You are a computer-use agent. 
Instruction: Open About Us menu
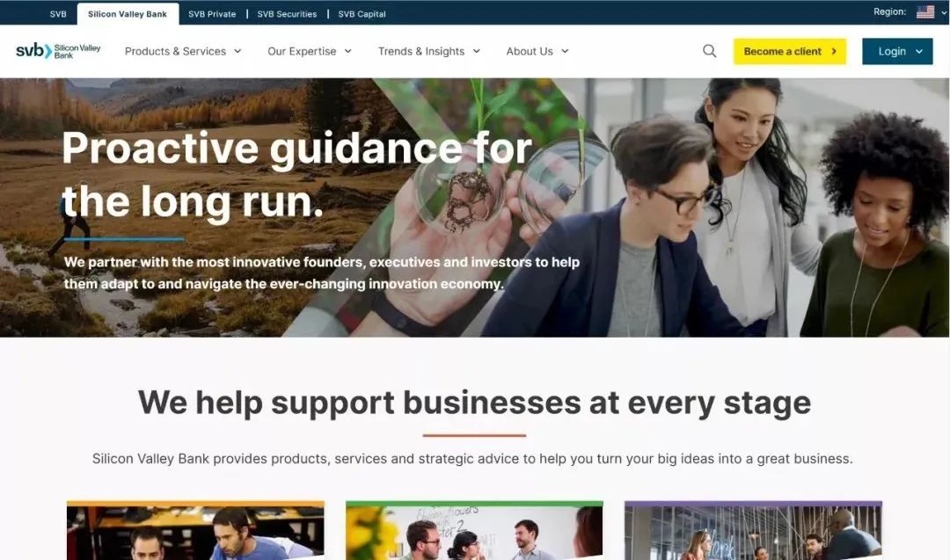point(537,52)
